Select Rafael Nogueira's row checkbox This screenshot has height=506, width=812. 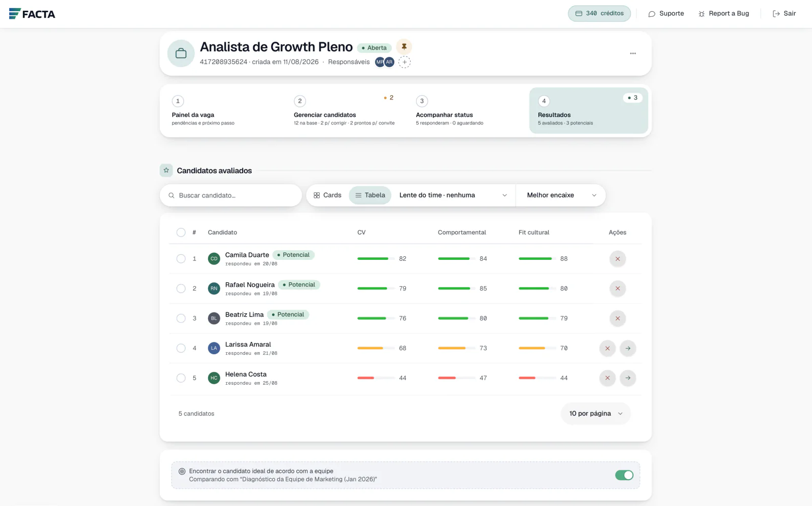[x=181, y=289]
